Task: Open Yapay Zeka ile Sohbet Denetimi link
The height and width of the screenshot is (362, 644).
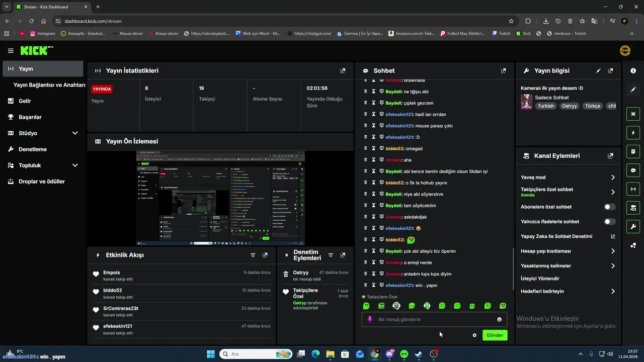Action: pos(556,236)
